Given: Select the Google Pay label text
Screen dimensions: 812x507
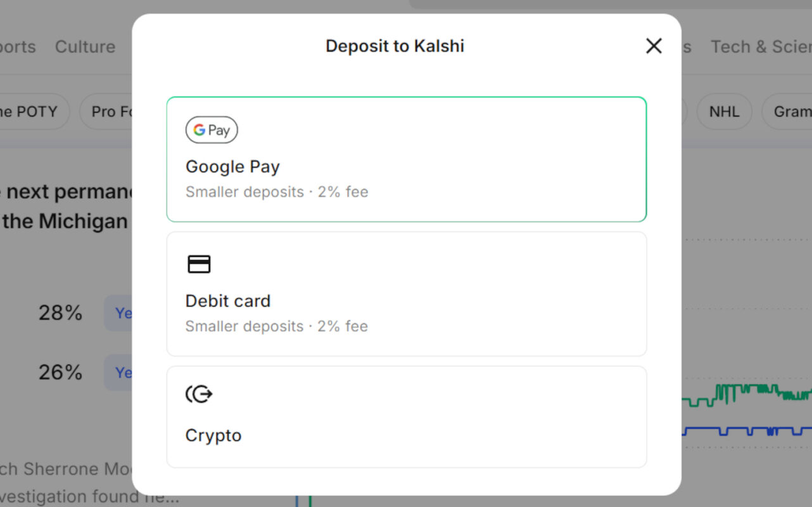Looking at the screenshot, I should [232, 167].
